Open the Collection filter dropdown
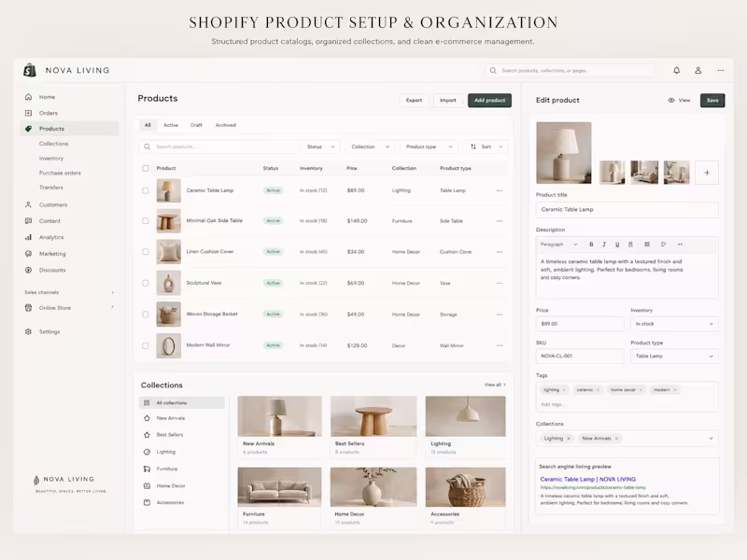Viewport: 747px width, 560px height. click(x=370, y=147)
